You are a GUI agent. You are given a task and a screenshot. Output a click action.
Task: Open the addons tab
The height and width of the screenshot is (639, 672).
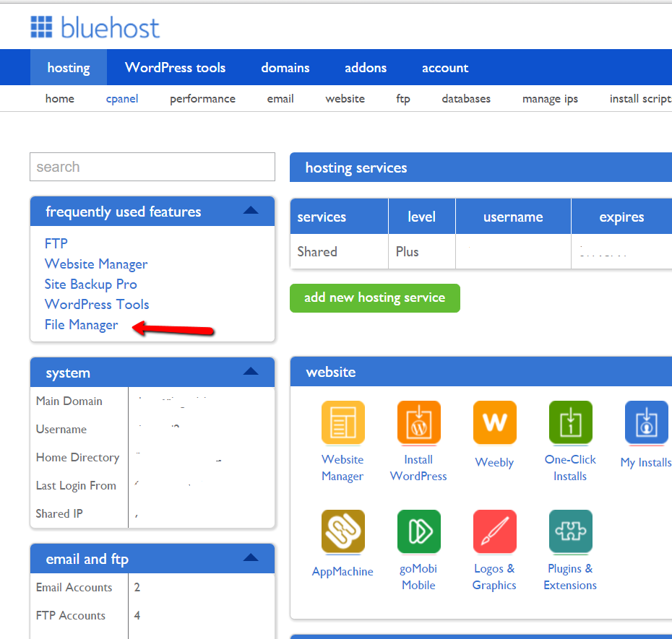[x=366, y=68]
